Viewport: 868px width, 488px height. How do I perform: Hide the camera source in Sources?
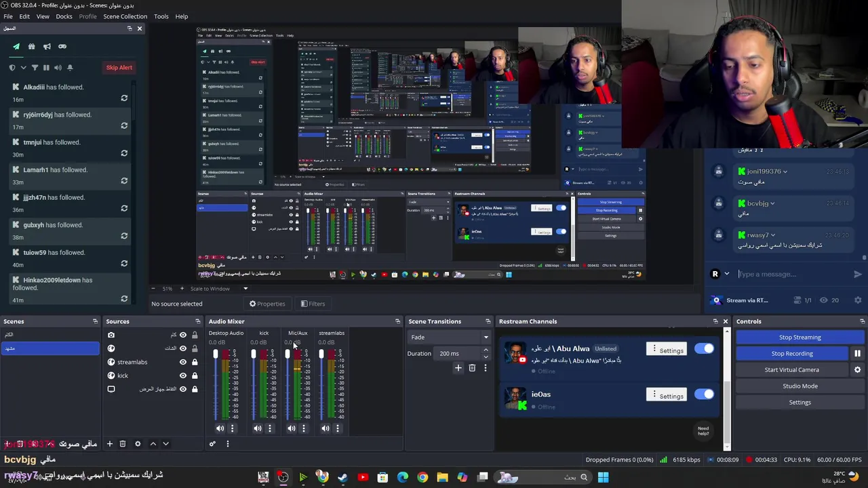[x=182, y=335]
